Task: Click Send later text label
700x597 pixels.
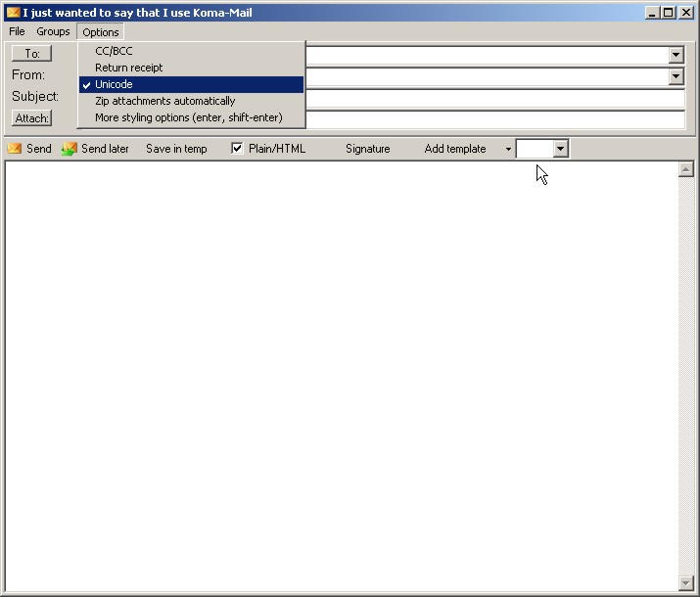Action: click(105, 149)
